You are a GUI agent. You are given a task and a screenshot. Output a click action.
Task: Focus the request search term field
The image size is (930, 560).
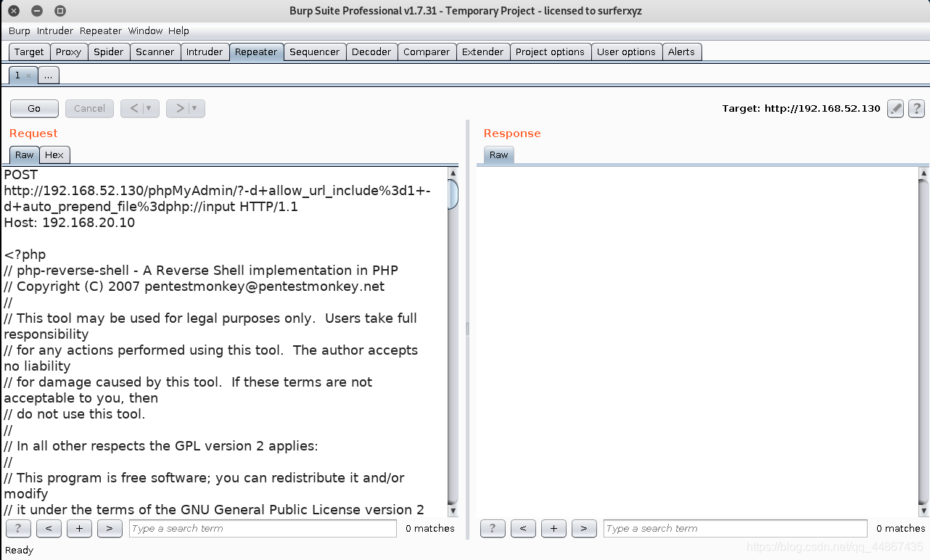263,528
